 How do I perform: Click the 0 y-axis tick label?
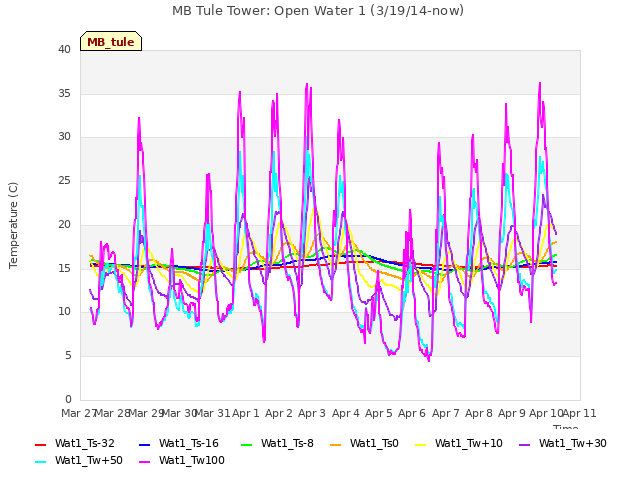pos(68,399)
